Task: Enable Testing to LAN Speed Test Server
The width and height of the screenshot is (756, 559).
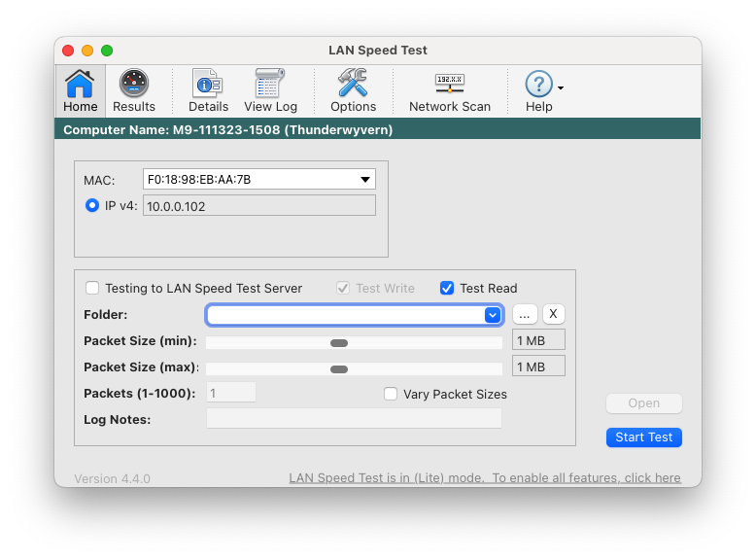Action: click(92, 288)
